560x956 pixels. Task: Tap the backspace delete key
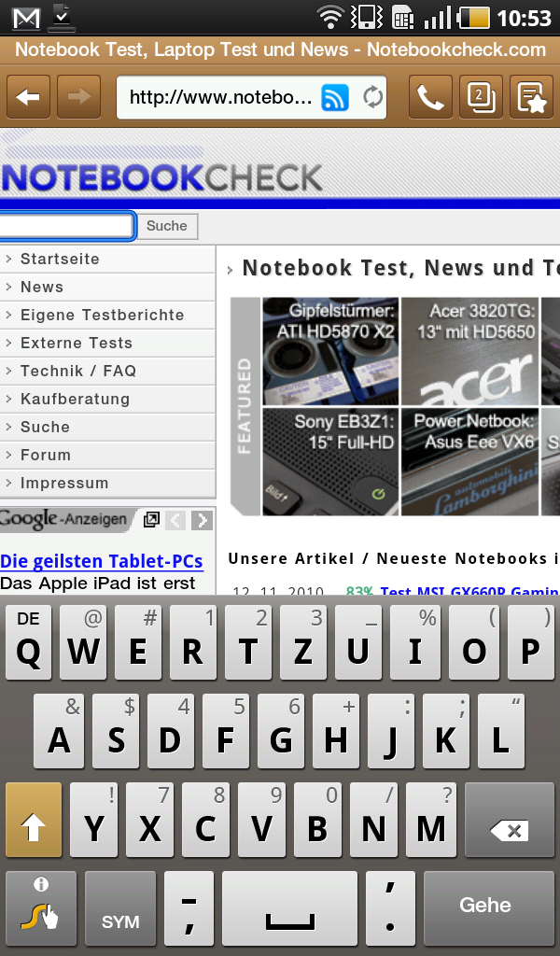[509, 820]
